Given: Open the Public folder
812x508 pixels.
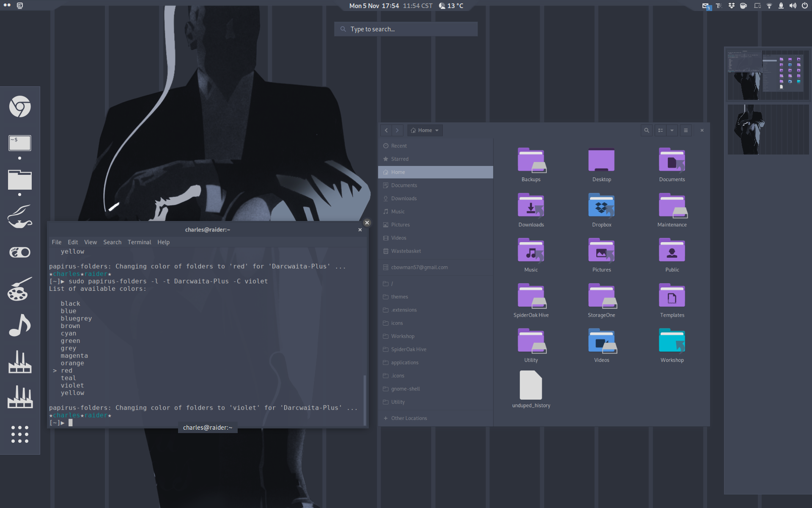Looking at the screenshot, I should (672, 255).
